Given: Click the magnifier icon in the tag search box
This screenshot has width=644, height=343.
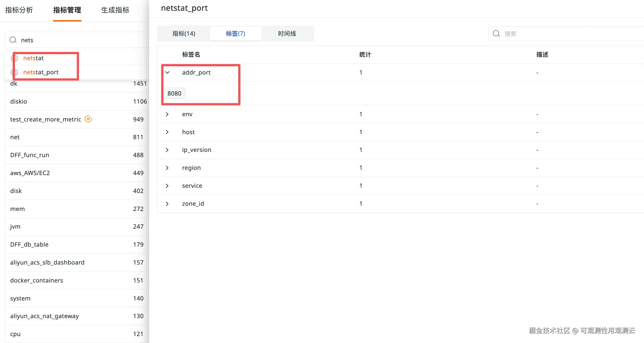Looking at the screenshot, I should (496, 34).
